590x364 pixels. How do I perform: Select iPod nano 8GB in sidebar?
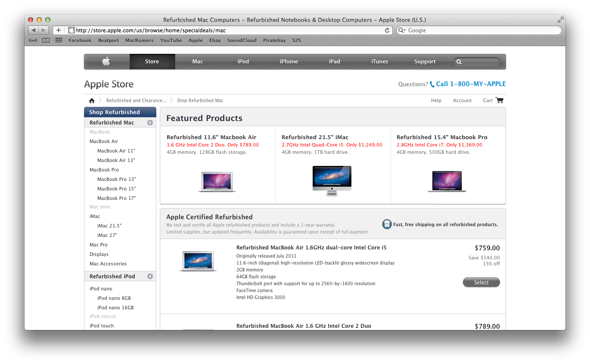pyautogui.click(x=114, y=298)
